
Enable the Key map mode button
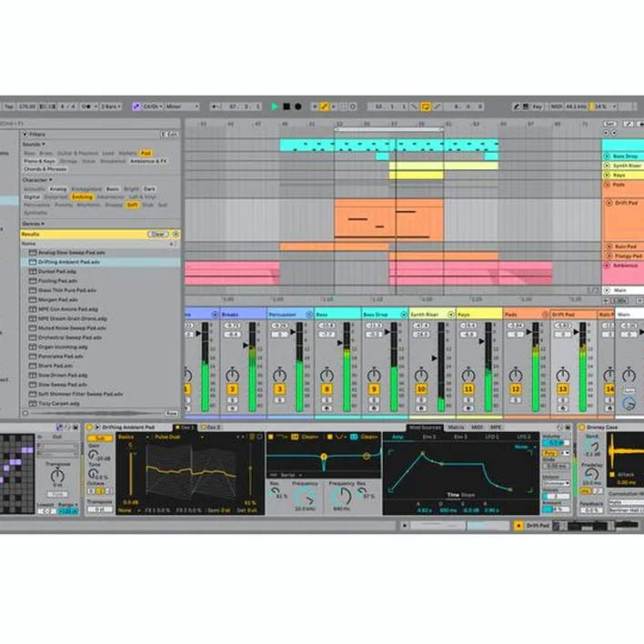pyautogui.click(x=537, y=106)
